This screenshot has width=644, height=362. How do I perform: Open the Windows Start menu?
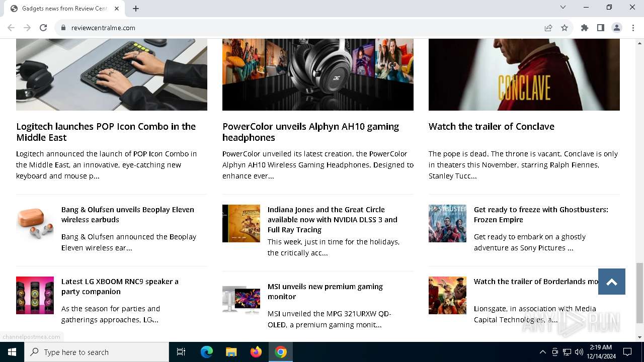[x=12, y=352]
